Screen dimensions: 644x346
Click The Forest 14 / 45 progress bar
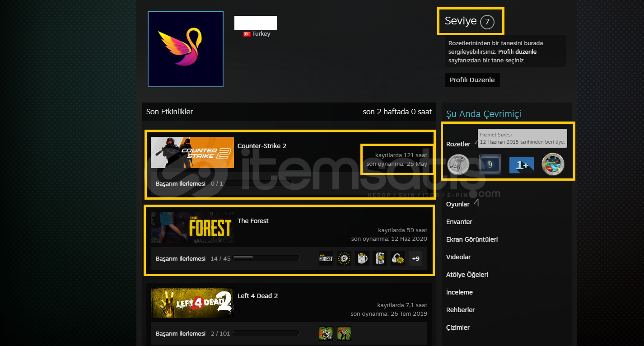(x=266, y=258)
